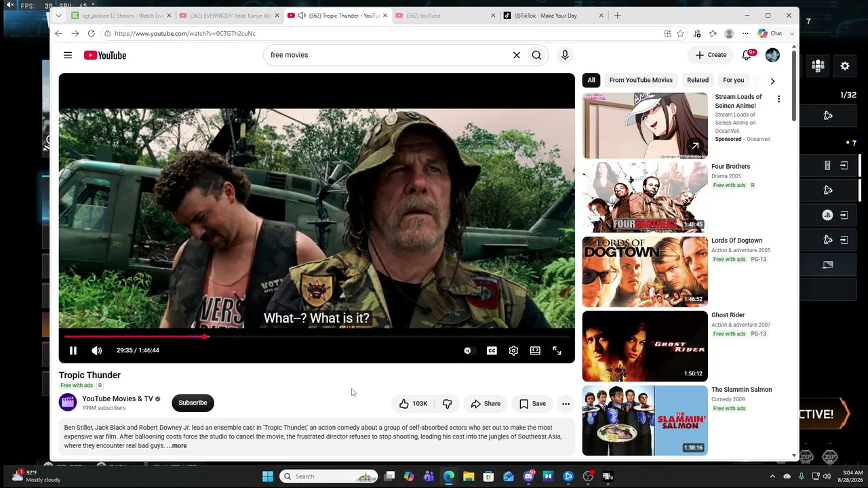868x488 pixels.
Task: Open browser Settings and more menu
Action: pos(745,33)
